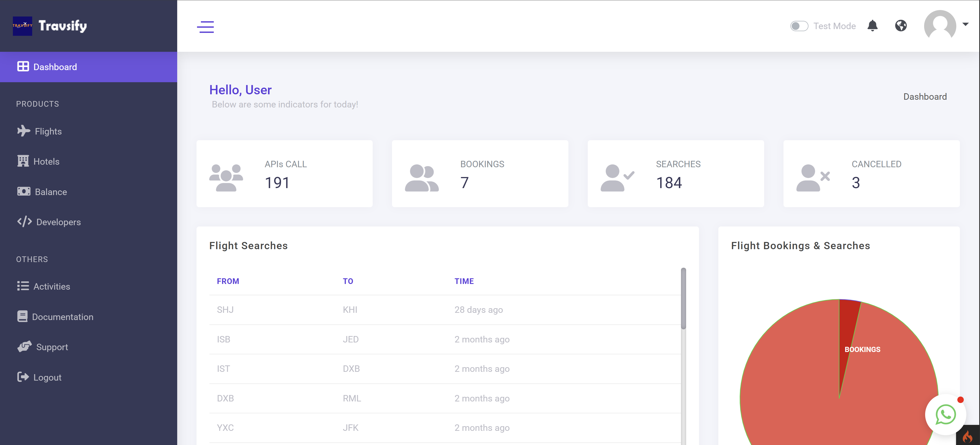Image resolution: width=980 pixels, height=445 pixels.
Task: Open the Flights sidebar menu
Action: pos(48,131)
